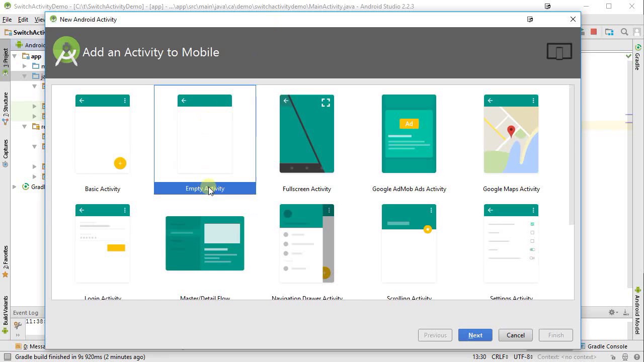This screenshot has height=362, width=644.
Task: Open the File menu in Android Studio
Action: point(7,20)
